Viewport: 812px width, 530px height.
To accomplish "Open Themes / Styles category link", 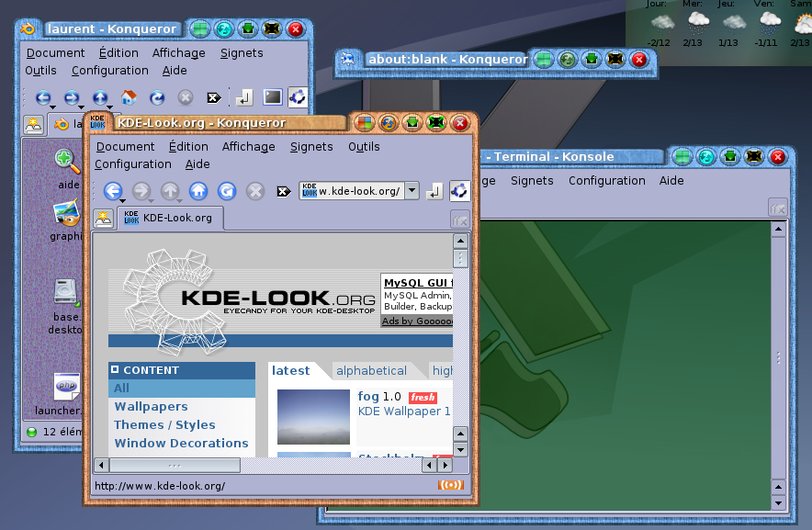I will tap(164, 425).
